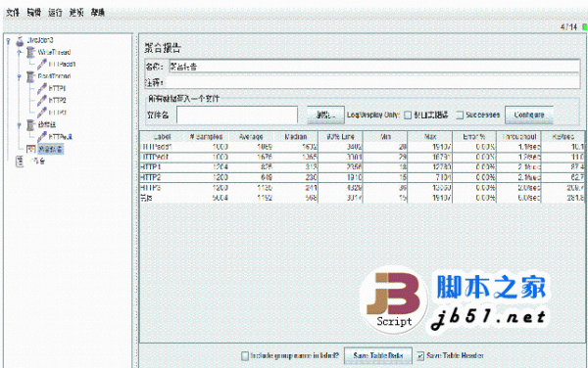Select HTTPedit label cell in table
This screenshot has width=588, height=368.
(162, 157)
